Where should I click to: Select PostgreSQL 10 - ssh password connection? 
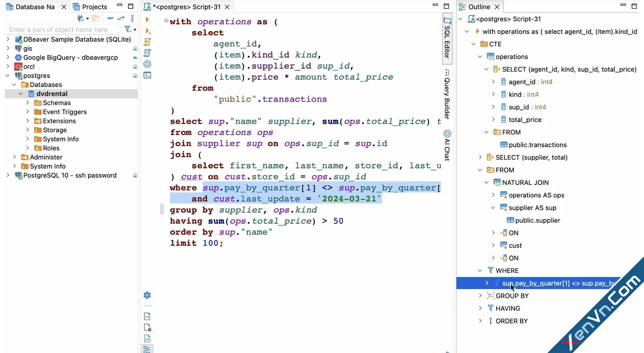(x=69, y=175)
